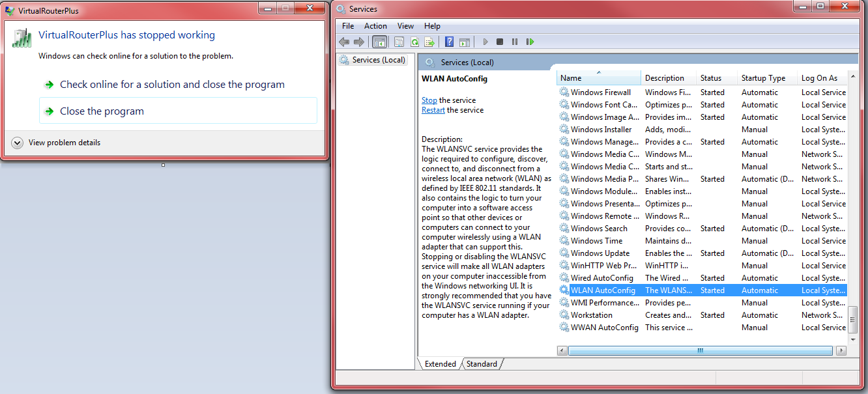868x394 pixels.
Task: Click the Stop the service link
Action: pos(429,100)
